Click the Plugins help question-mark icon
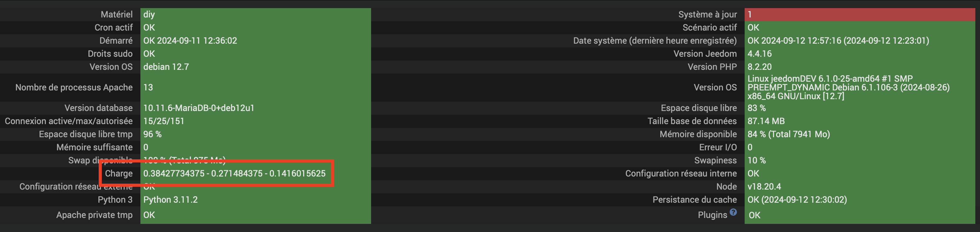This screenshot has height=232, width=980. pyautogui.click(x=733, y=212)
